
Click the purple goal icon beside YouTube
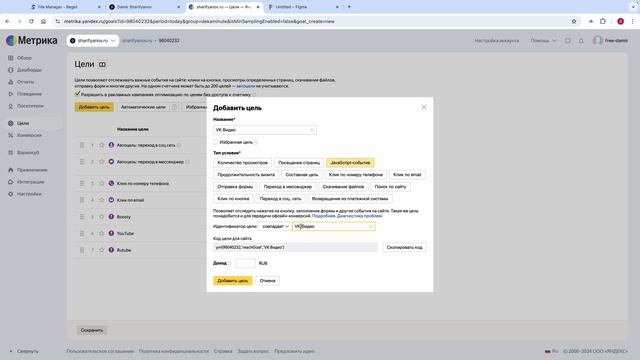[x=111, y=233]
